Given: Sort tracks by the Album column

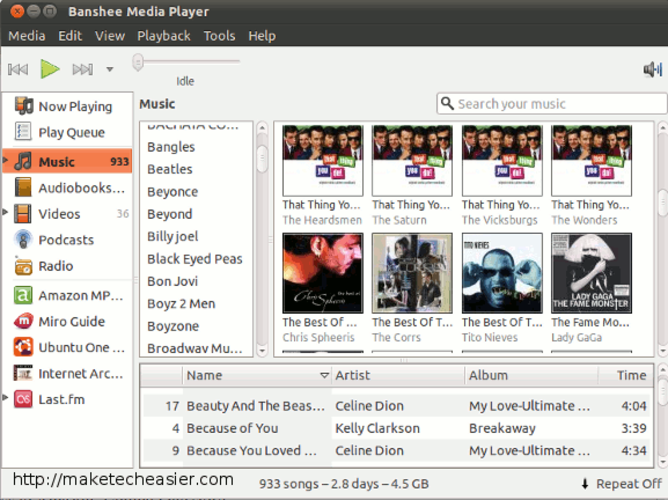Looking at the screenshot, I should (531, 375).
